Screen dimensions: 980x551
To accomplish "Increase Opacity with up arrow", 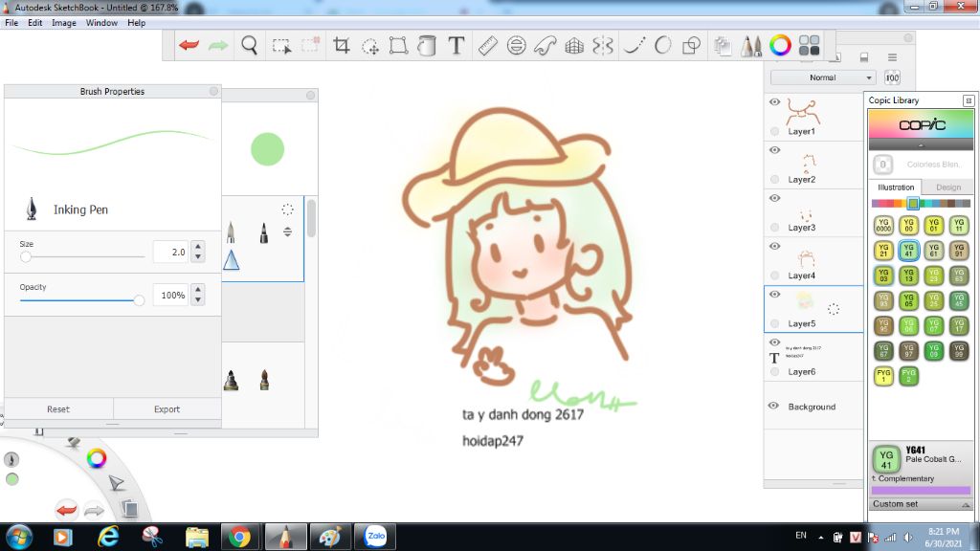I will coord(198,289).
